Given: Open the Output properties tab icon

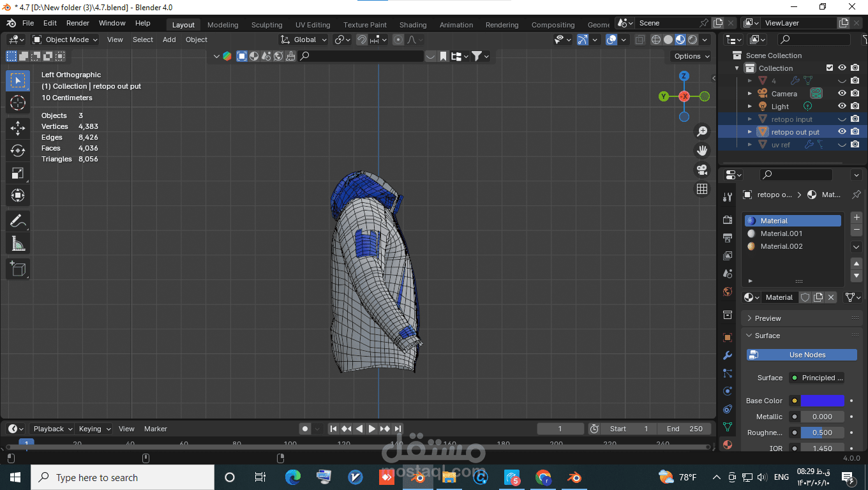Looking at the screenshot, I should (728, 238).
